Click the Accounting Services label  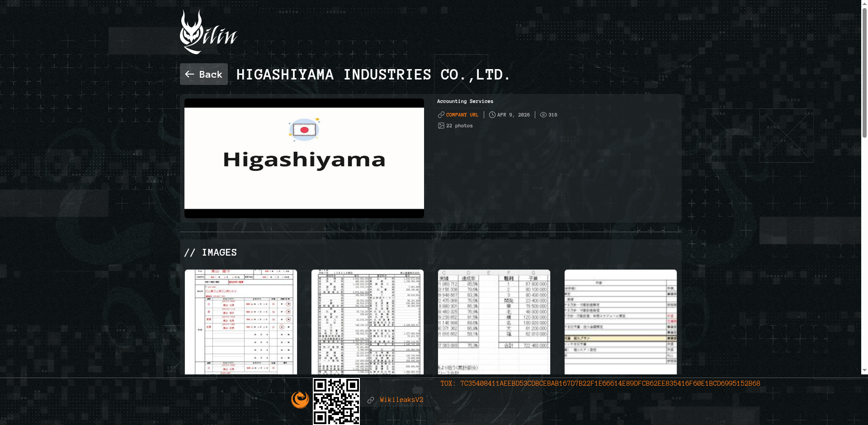tap(465, 101)
